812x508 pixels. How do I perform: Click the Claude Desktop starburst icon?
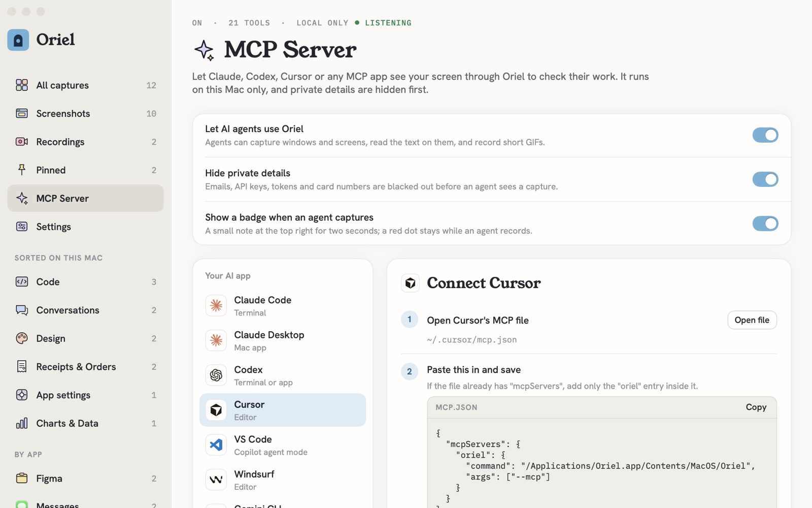(x=216, y=340)
